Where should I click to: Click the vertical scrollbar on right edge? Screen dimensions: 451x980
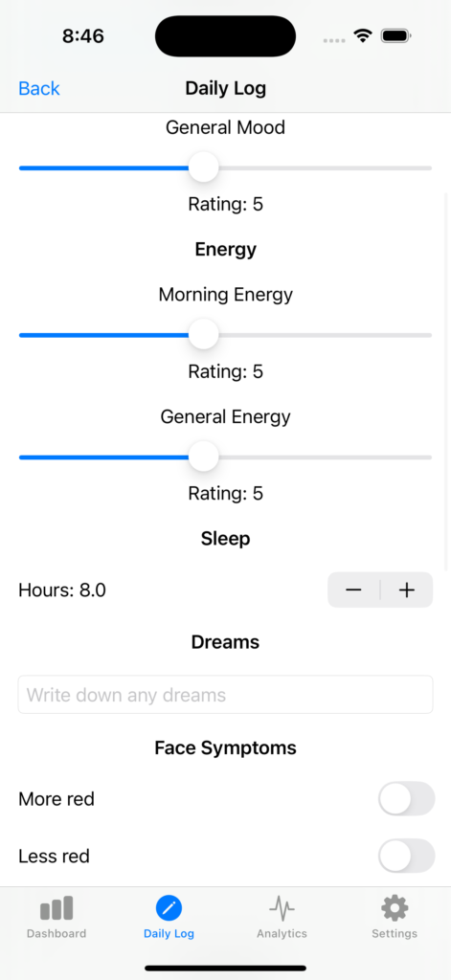click(446, 375)
